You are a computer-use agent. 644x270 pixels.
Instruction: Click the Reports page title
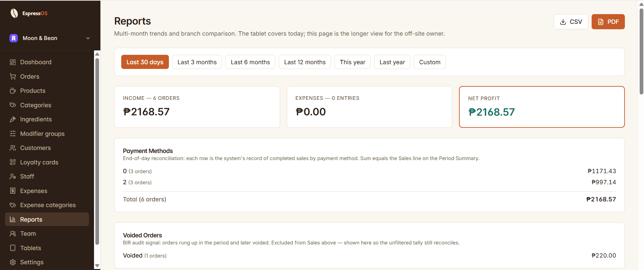pos(133,21)
